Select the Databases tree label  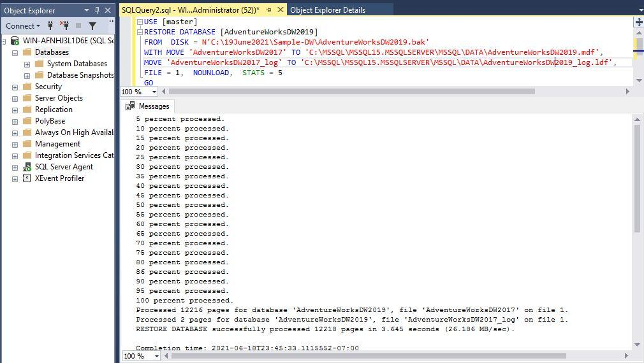[52, 52]
